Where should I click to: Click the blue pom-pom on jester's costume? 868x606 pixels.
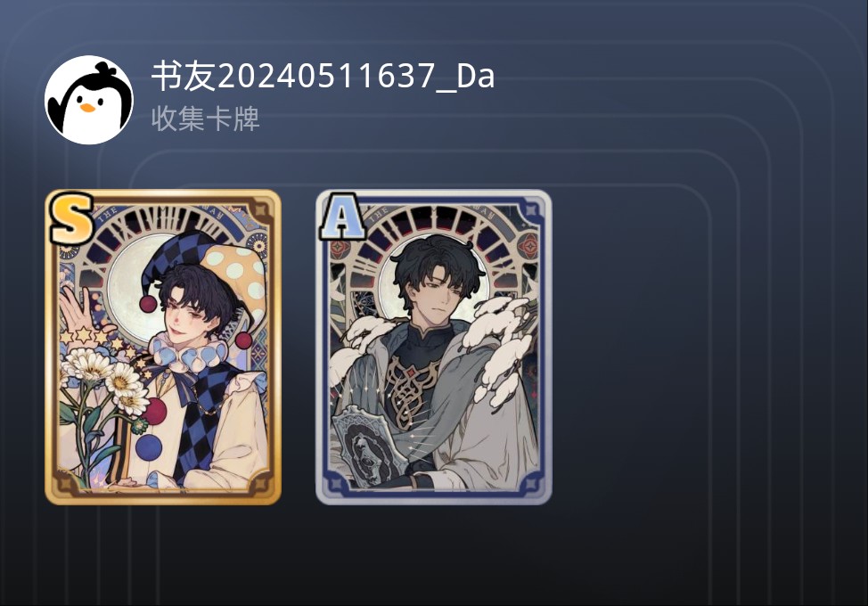tap(148, 448)
